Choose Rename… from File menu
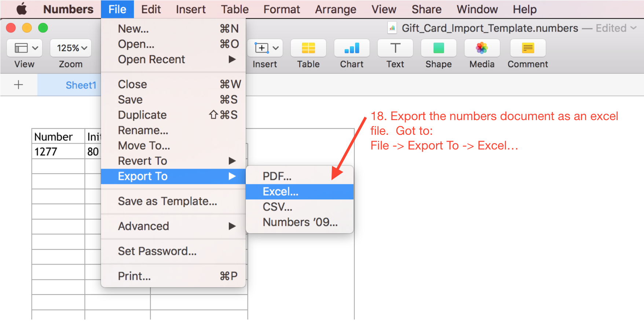This screenshot has width=644, height=321. (x=173, y=130)
